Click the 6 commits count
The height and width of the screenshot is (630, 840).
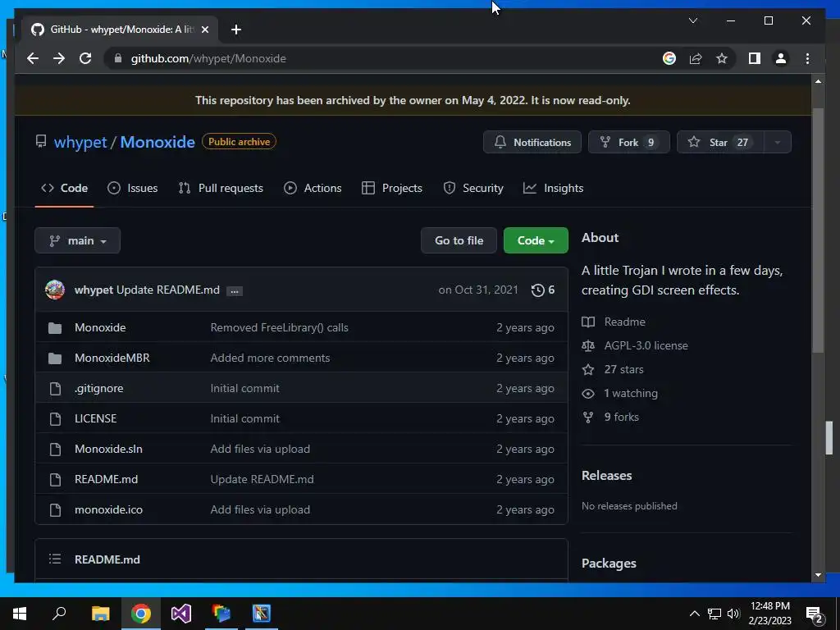pos(551,290)
